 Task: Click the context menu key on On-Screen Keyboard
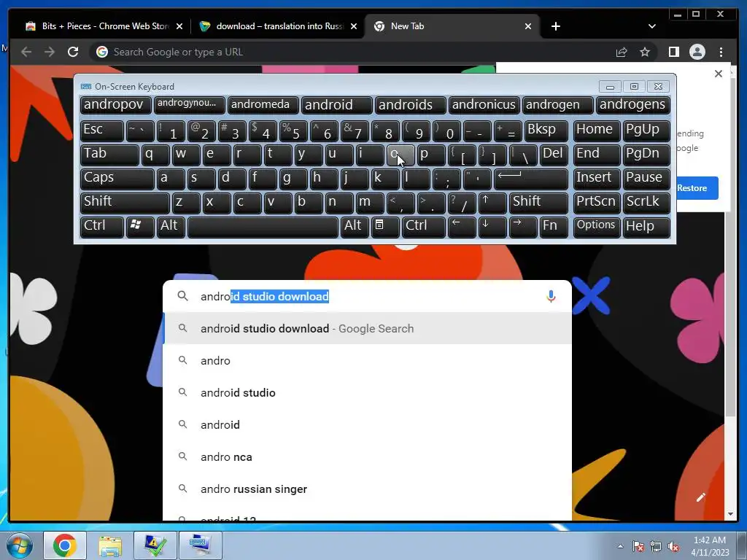coord(385,226)
